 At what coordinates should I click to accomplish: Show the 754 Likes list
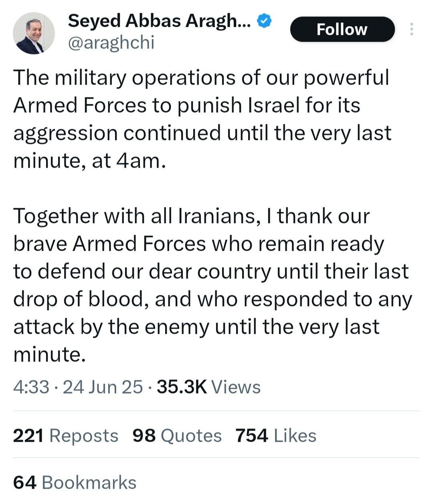pos(276,435)
